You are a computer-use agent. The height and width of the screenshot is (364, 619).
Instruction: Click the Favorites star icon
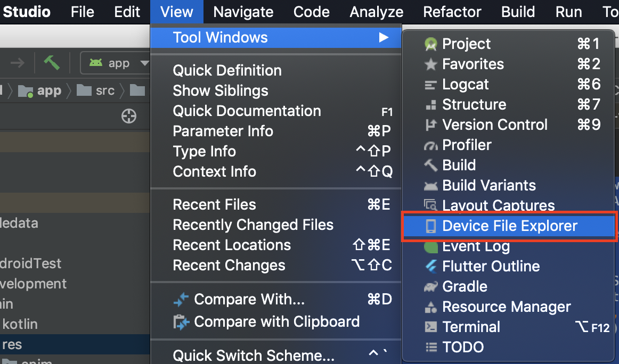tap(430, 64)
